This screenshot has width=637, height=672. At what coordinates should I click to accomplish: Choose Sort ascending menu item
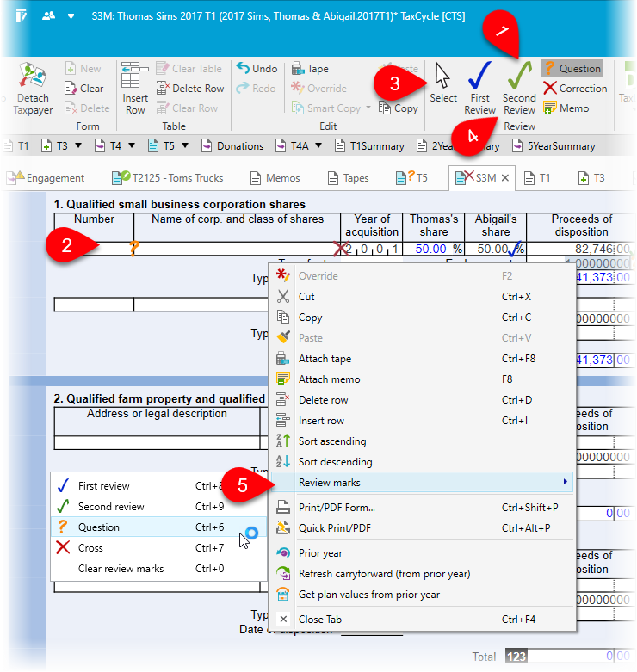[x=423, y=441]
